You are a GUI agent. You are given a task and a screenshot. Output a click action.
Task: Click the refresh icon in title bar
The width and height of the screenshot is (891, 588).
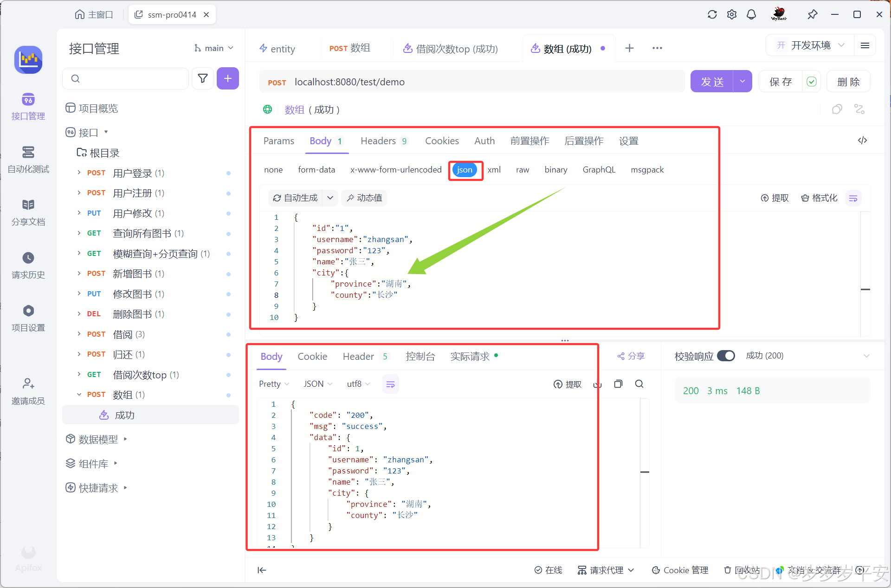click(712, 14)
